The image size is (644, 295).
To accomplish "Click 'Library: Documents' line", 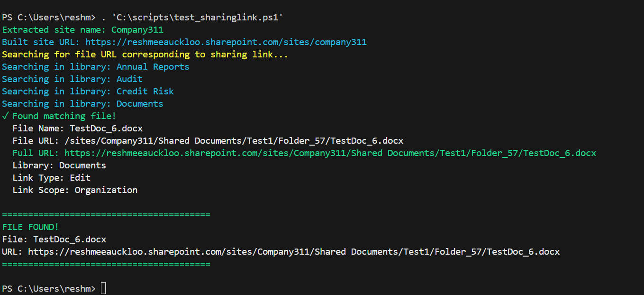I will point(59,166).
